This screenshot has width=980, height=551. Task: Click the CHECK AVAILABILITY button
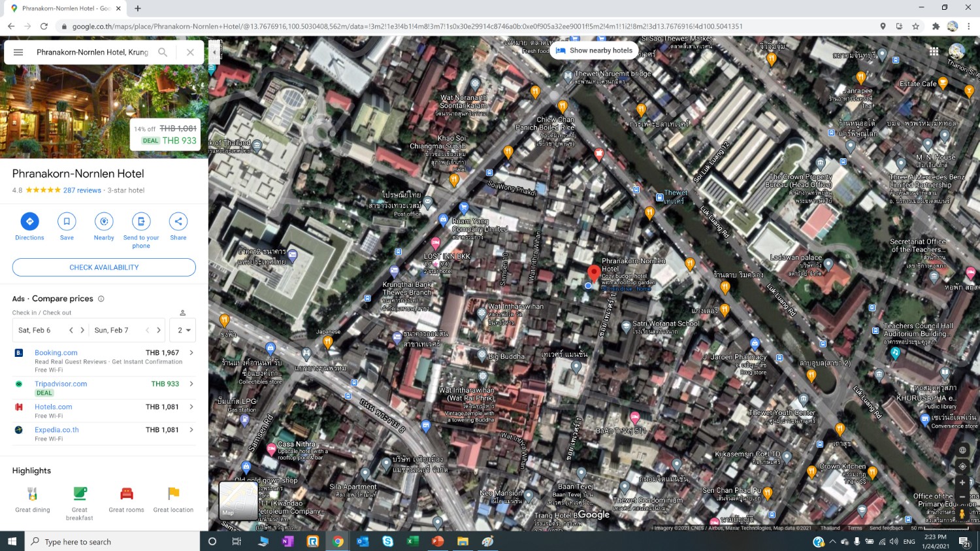(x=104, y=267)
